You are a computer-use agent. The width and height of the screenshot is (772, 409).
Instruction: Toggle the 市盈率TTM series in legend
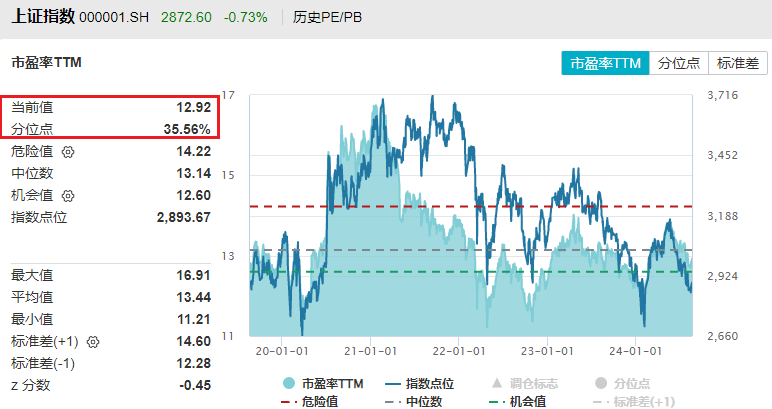coord(289,382)
